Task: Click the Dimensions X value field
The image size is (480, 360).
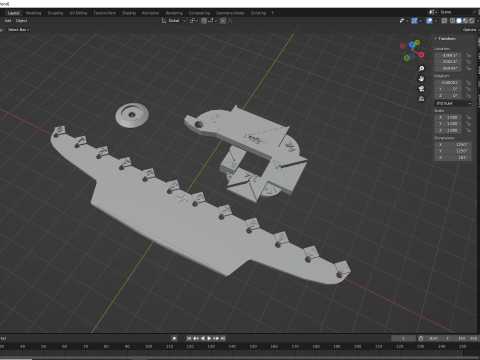Action: [x=453, y=145]
